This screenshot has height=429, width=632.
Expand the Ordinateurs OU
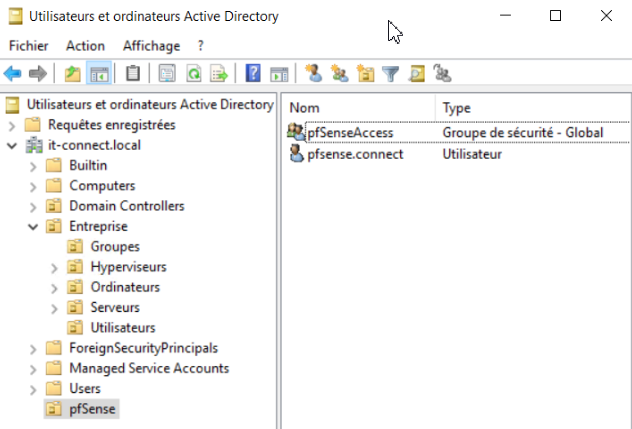[x=54, y=288]
